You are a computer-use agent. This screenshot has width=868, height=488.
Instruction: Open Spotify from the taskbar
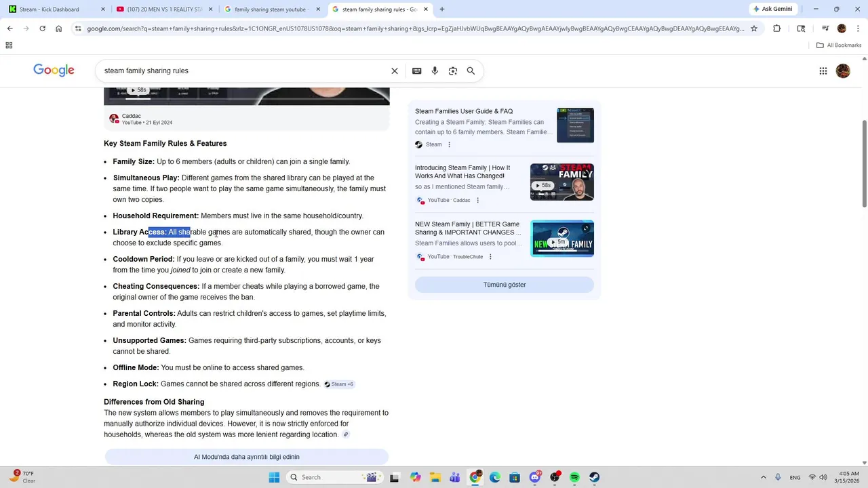click(x=574, y=477)
